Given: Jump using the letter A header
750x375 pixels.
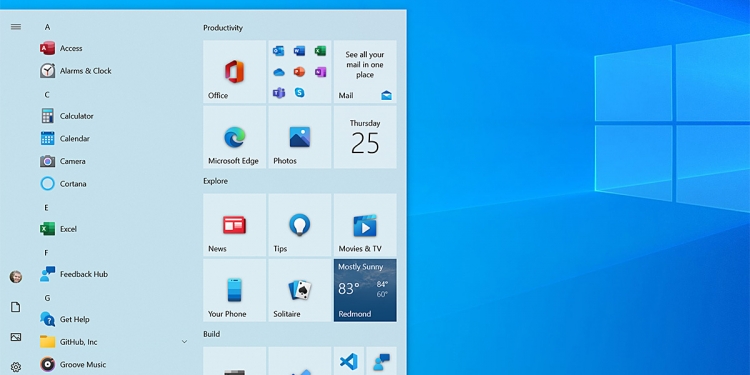Looking at the screenshot, I should [x=47, y=27].
